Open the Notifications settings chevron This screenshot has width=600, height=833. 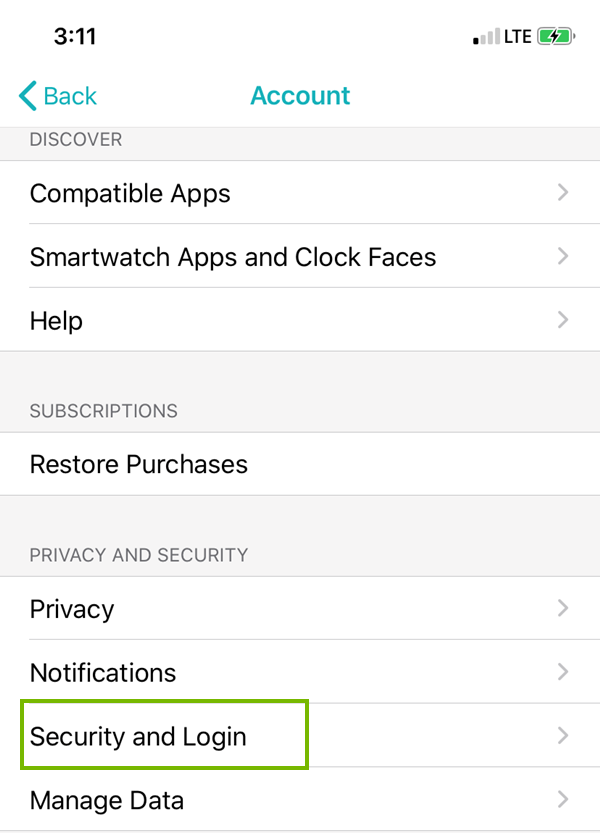(x=563, y=672)
